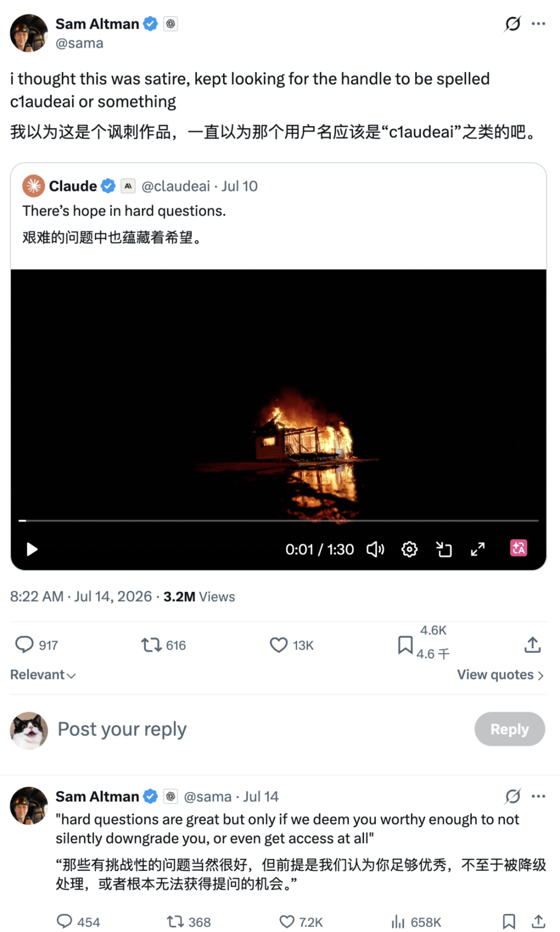The image size is (560, 932).
Task: Seek on the video progress bar
Action: pos(278,520)
